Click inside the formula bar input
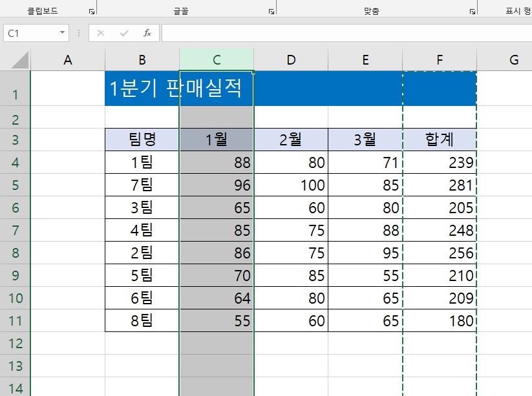532x396 pixels. click(x=346, y=33)
